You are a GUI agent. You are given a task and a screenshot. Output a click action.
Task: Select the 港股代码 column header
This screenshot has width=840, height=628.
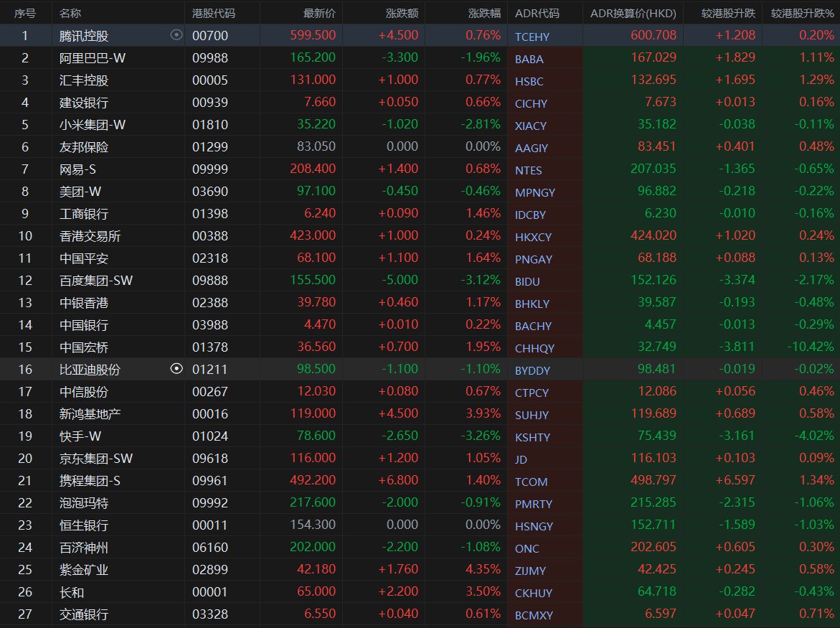tap(213, 13)
